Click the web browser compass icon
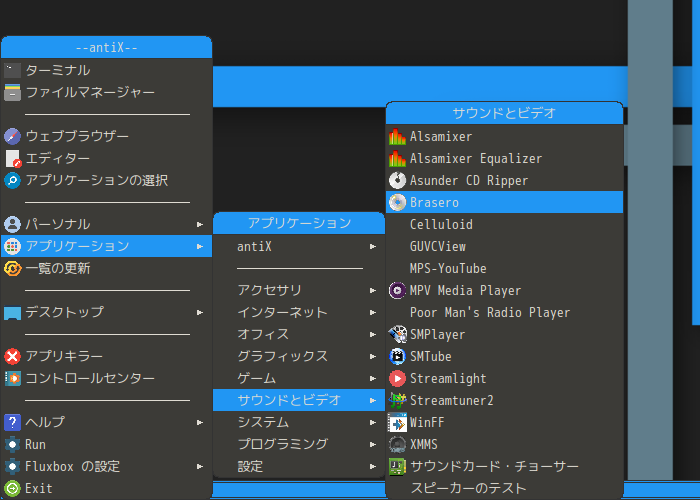The image size is (700, 500). coord(12,136)
